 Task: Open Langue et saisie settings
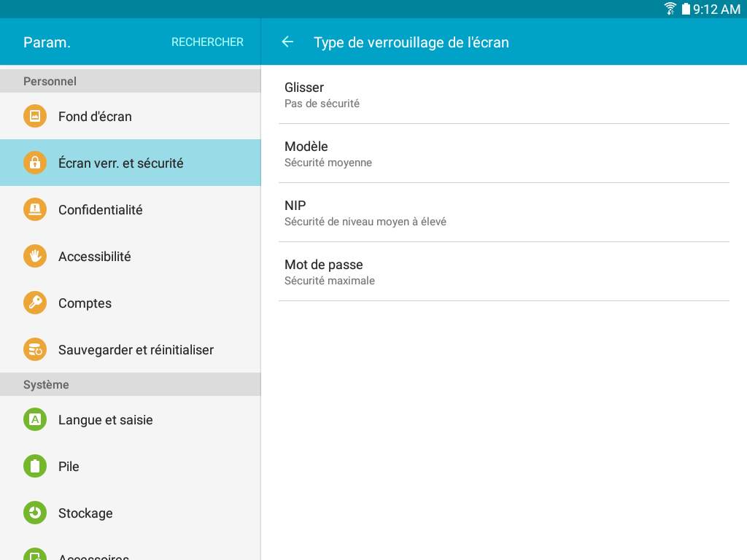(131, 419)
